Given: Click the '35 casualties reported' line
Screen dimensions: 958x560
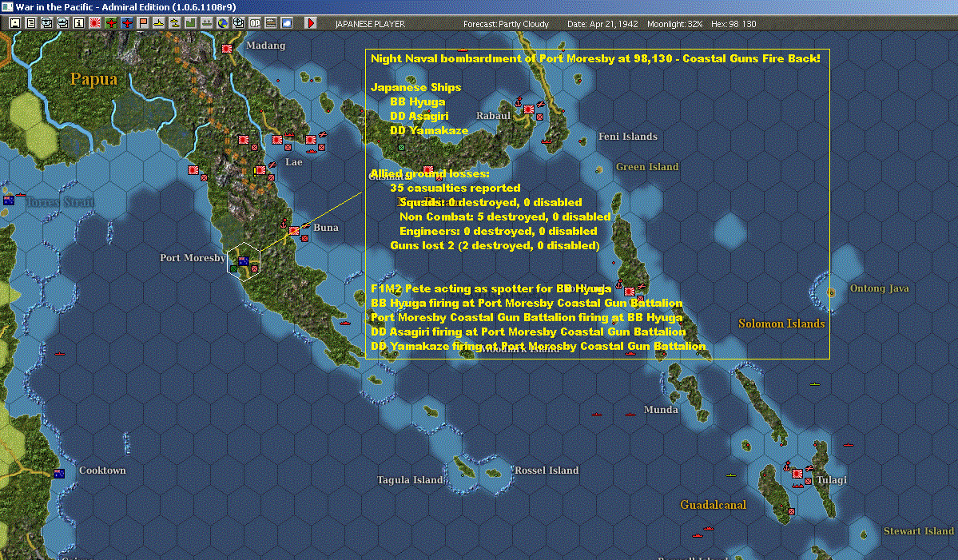Looking at the screenshot, I should tap(455, 188).
